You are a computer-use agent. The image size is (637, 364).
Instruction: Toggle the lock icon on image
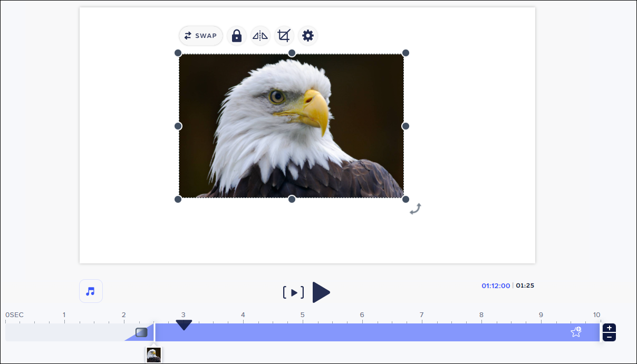(x=237, y=36)
